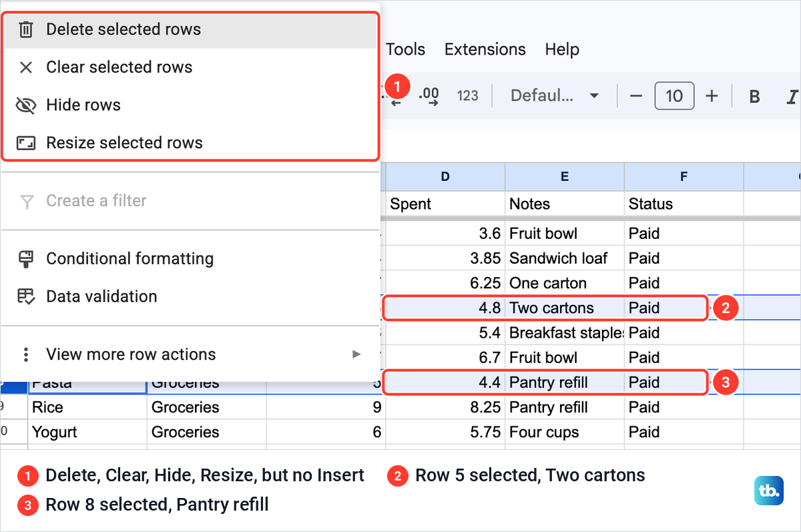Viewport: 801px width, 532px height.
Task: Open Data validation from context menu
Action: click(x=190, y=296)
